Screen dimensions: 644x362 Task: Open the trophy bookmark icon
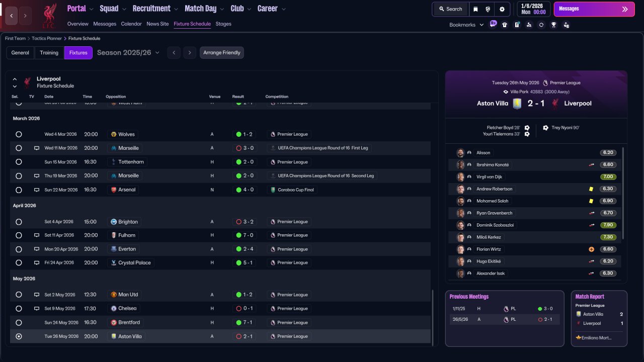coord(554,25)
